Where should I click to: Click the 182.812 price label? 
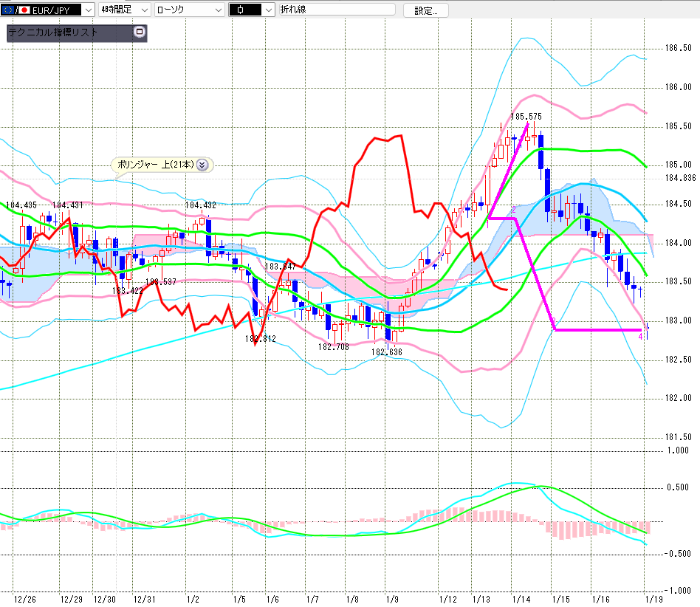[260, 339]
